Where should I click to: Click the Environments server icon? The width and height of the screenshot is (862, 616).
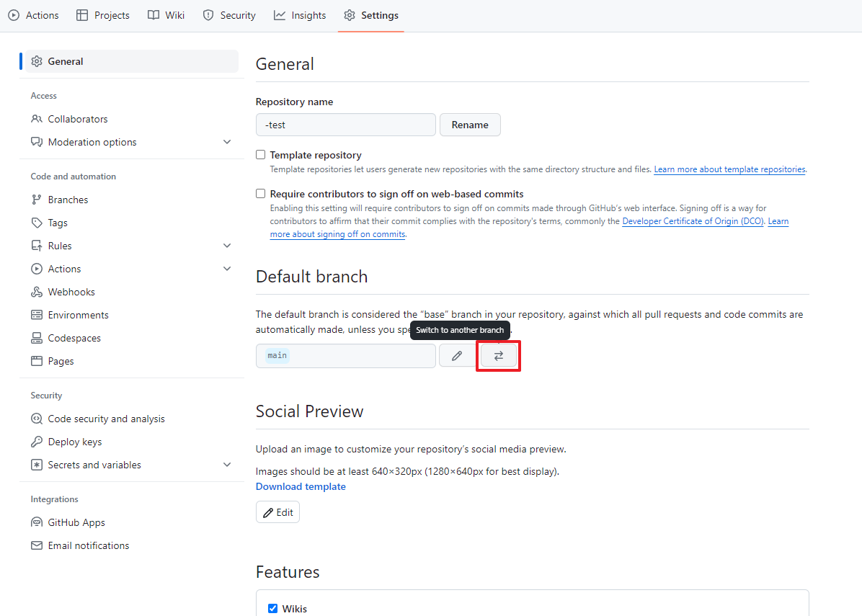pos(37,315)
